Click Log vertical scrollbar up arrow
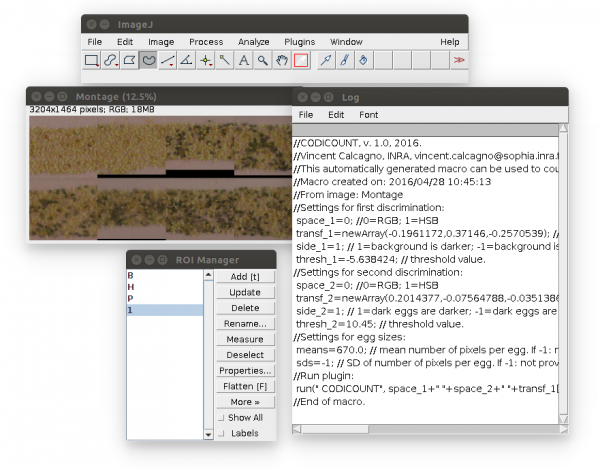The width and height of the screenshot is (600, 469). pos(563,128)
